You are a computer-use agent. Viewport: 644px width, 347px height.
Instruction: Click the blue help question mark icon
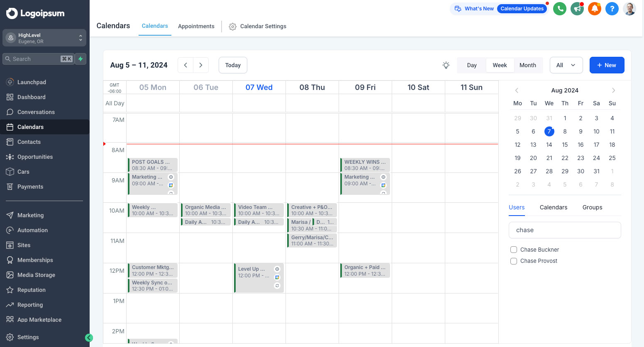coord(612,9)
